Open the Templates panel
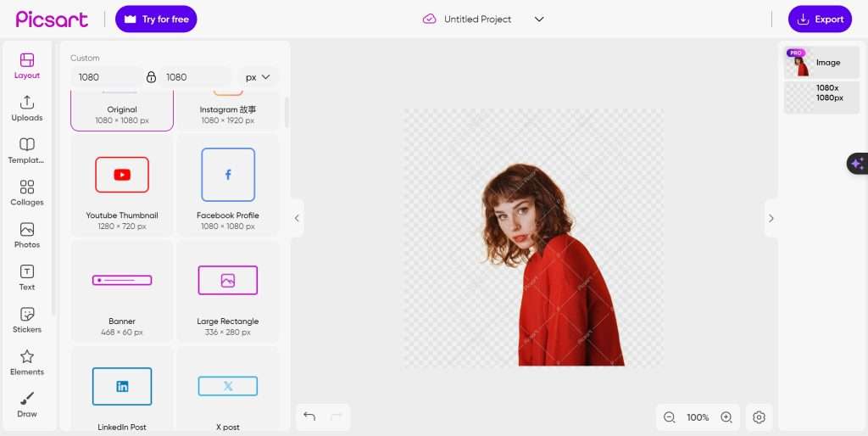This screenshot has height=436, width=868. [26, 151]
